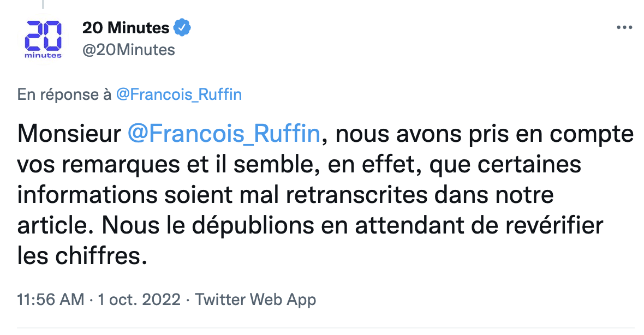The height and width of the screenshot is (335, 644).
Task: Click the word "Monsieur" in the tweet
Action: (x=69, y=134)
